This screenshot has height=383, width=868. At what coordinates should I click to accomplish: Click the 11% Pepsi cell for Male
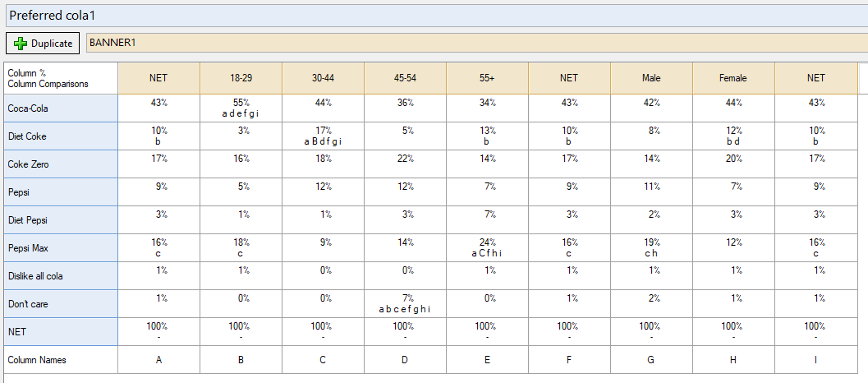coord(651,192)
